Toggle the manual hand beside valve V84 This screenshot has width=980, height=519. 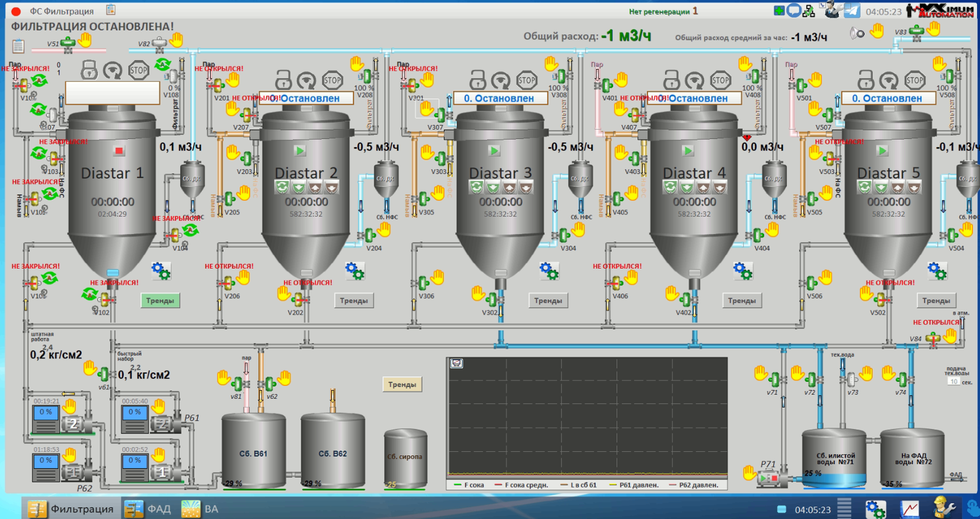point(950,336)
